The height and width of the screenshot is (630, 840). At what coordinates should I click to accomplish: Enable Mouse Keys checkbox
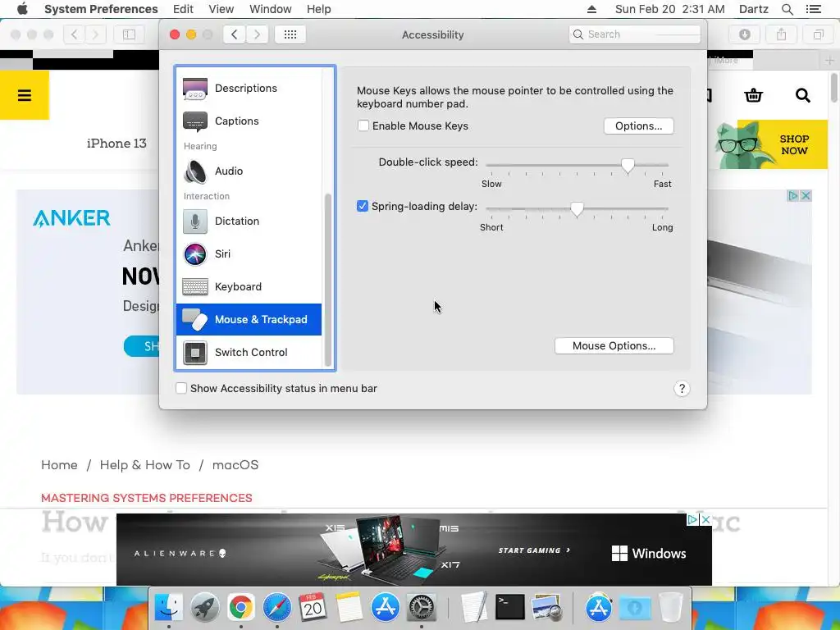point(363,126)
